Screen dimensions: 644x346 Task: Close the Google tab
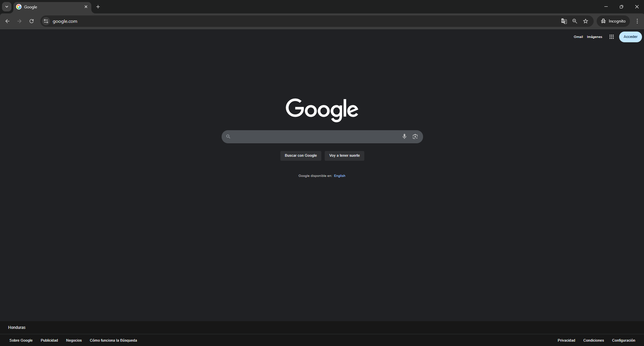point(86,7)
